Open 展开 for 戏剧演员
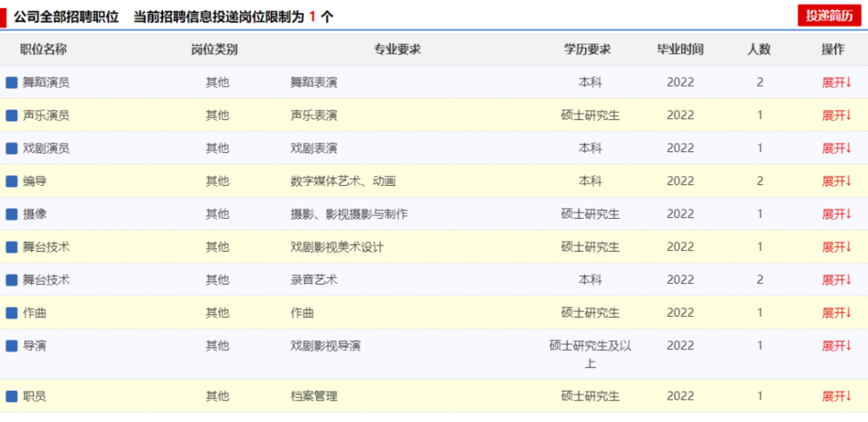The height and width of the screenshot is (422, 868). point(837,148)
